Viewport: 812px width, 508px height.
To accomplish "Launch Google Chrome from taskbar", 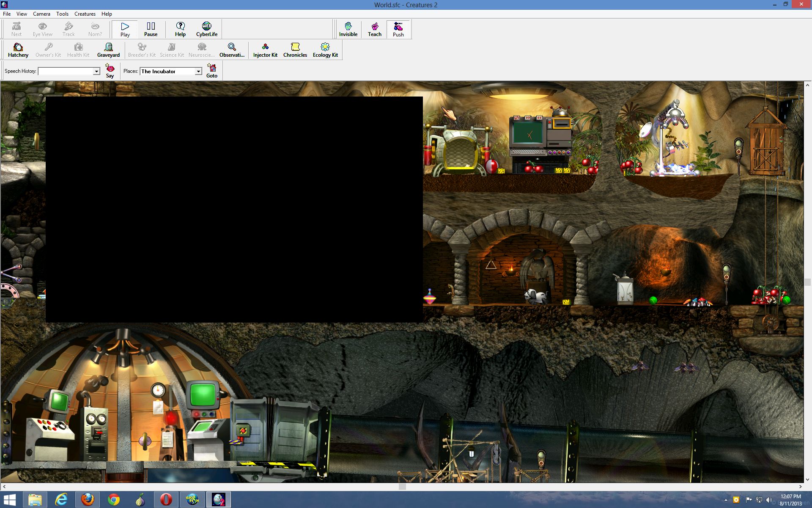I will 114,500.
